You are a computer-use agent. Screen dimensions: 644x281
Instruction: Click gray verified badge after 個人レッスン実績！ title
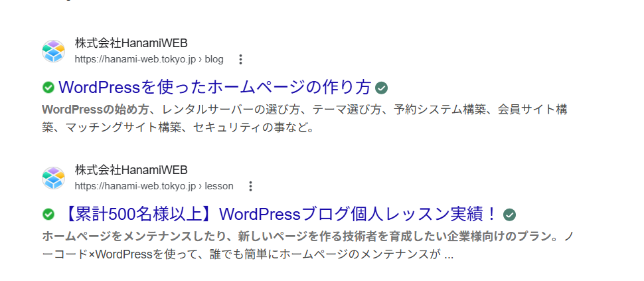click(509, 214)
